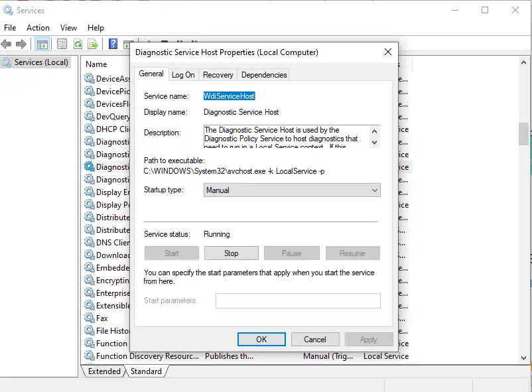532x392 pixels.
Task: Switch to the General tab
Action: tap(151, 74)
